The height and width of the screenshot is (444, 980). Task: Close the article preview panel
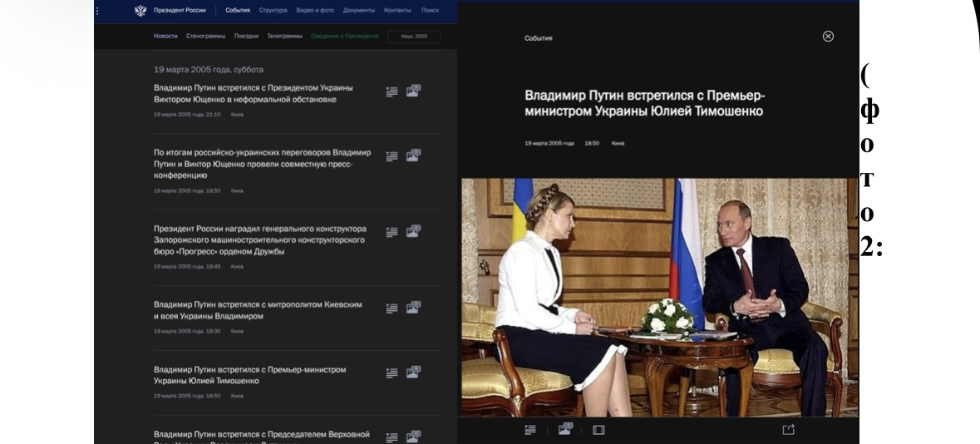click(828, 37)
